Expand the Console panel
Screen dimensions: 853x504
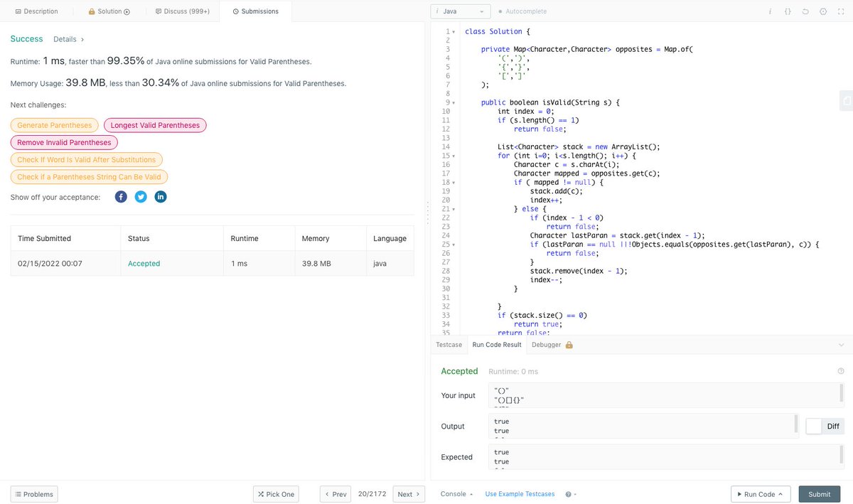pos(456,494)
